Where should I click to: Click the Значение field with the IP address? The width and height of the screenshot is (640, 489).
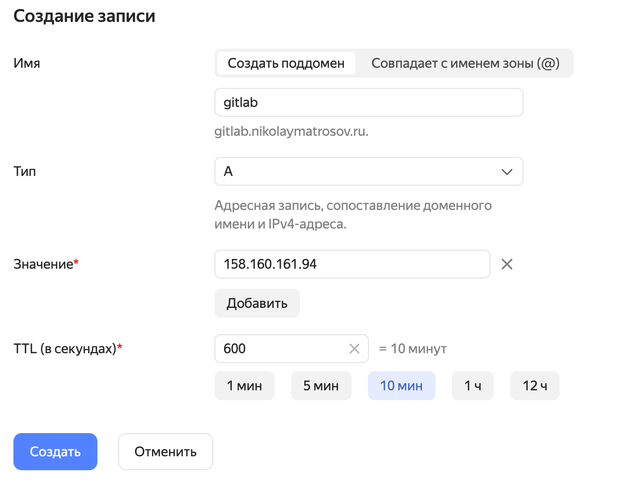[352, 264]
